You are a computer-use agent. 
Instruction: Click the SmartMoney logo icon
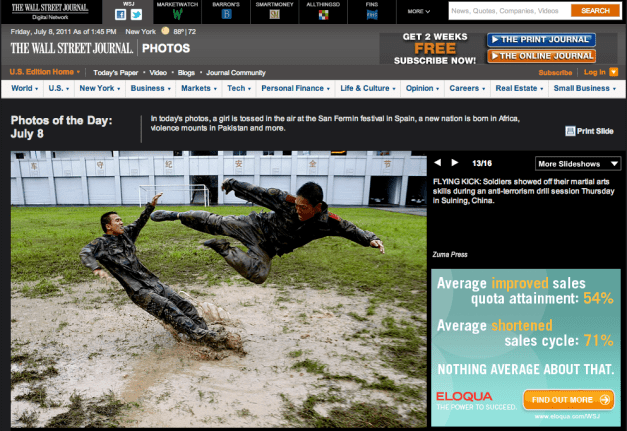pos(275,15)
